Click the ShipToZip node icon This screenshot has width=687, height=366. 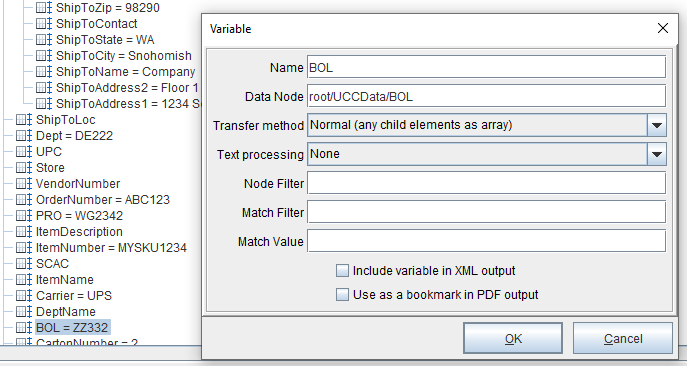click(x=44, y=8)
